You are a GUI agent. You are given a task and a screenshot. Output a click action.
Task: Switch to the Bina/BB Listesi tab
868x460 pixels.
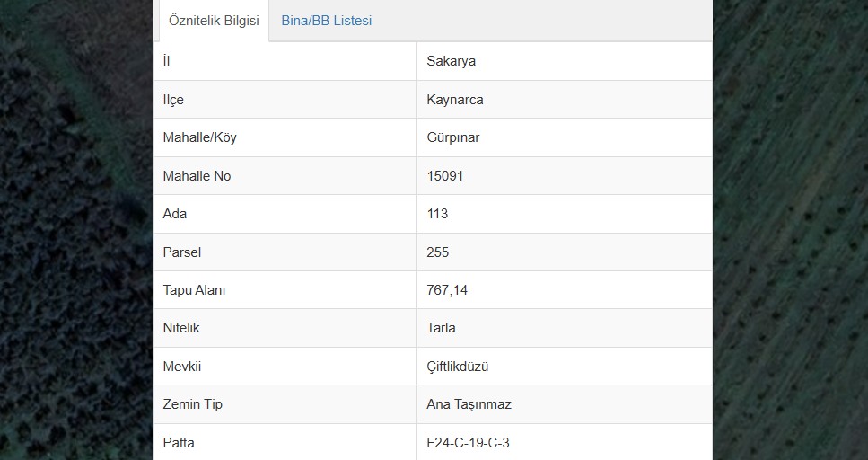point(326,21)
